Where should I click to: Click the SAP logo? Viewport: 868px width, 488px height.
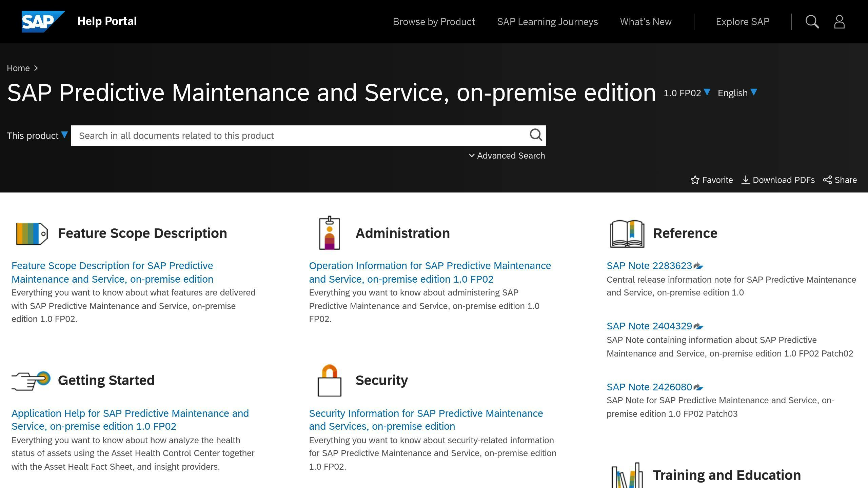click(43, 22)
